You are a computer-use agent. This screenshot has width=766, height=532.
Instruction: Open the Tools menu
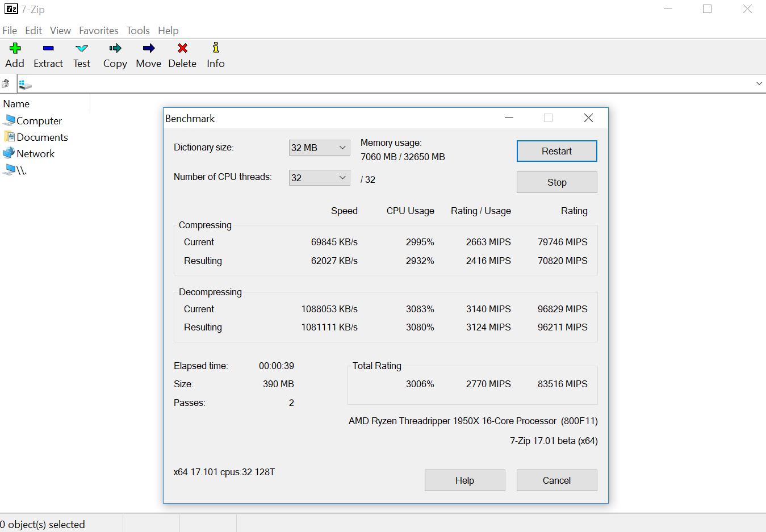point(138,31)
